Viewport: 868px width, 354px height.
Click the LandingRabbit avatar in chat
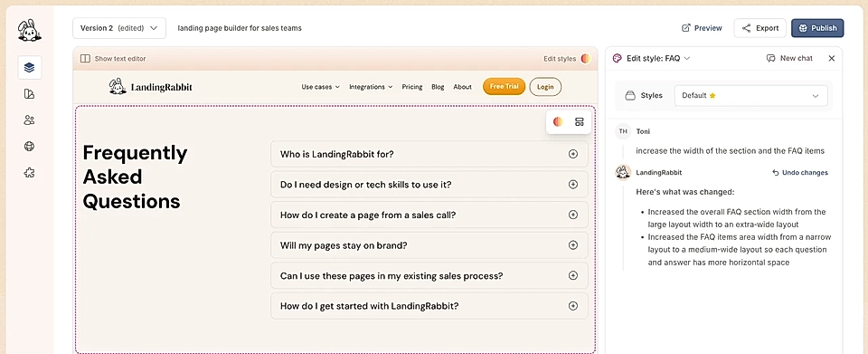pos(623,172)
